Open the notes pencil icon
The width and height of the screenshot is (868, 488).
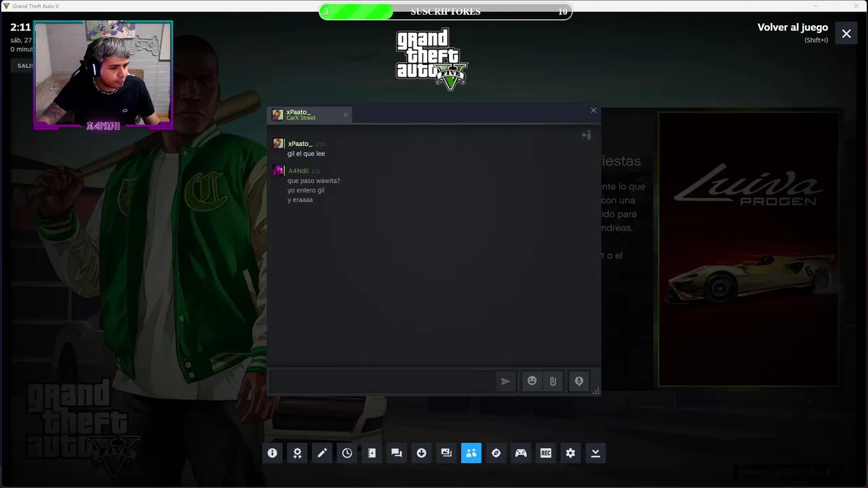pos(322,453)
